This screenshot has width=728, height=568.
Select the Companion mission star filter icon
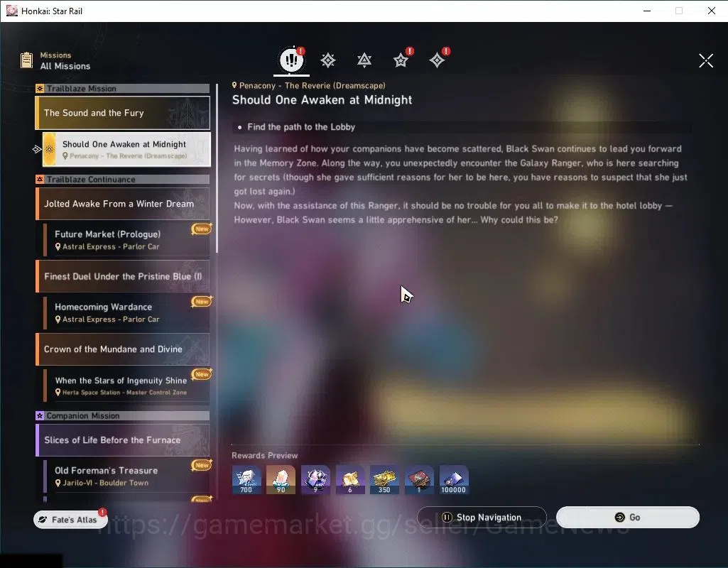tap(401, 60)
